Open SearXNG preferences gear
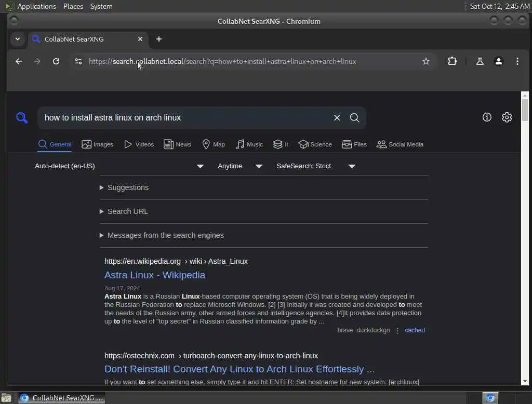This screenshot has width=532, height=404. click(x=507, y=117)
